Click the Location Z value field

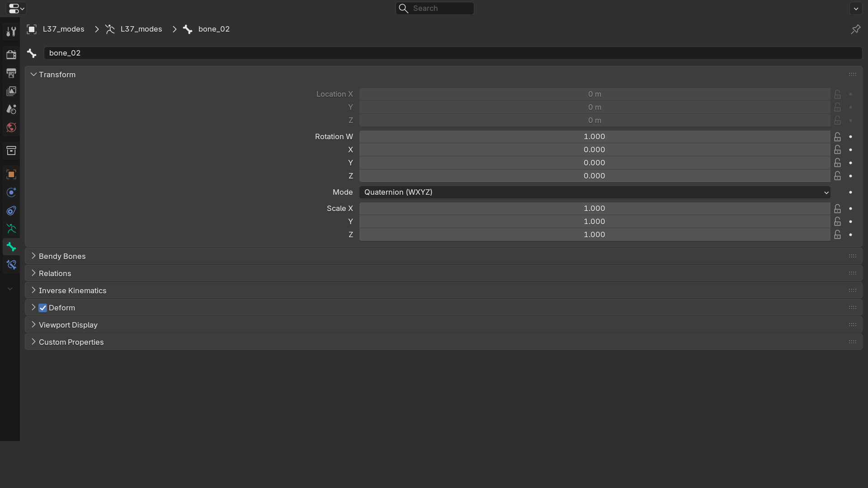[594, 120]
